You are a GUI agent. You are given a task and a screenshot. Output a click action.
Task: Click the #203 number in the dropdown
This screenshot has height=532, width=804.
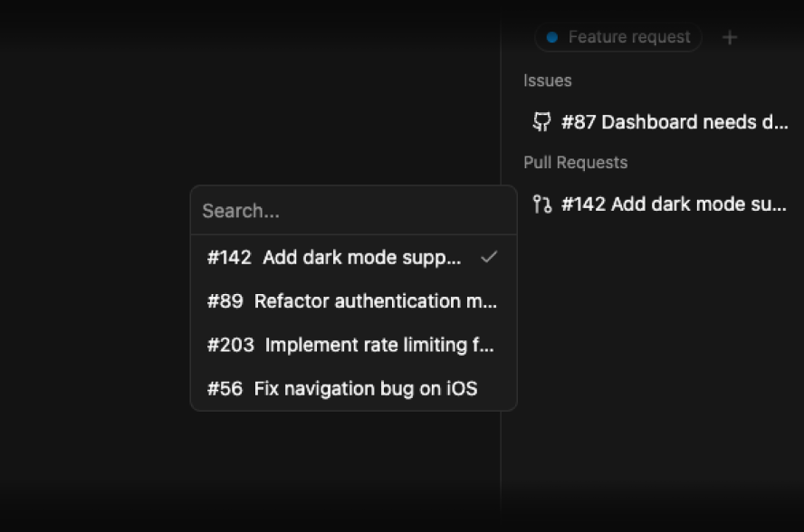click(x=230, y=345)
